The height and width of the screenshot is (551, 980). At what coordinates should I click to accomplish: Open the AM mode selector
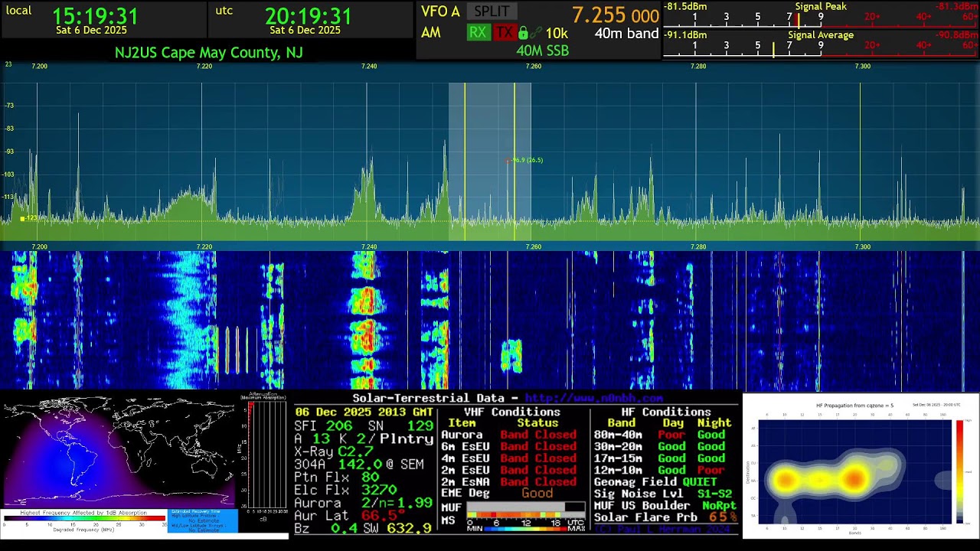[431, 33]
